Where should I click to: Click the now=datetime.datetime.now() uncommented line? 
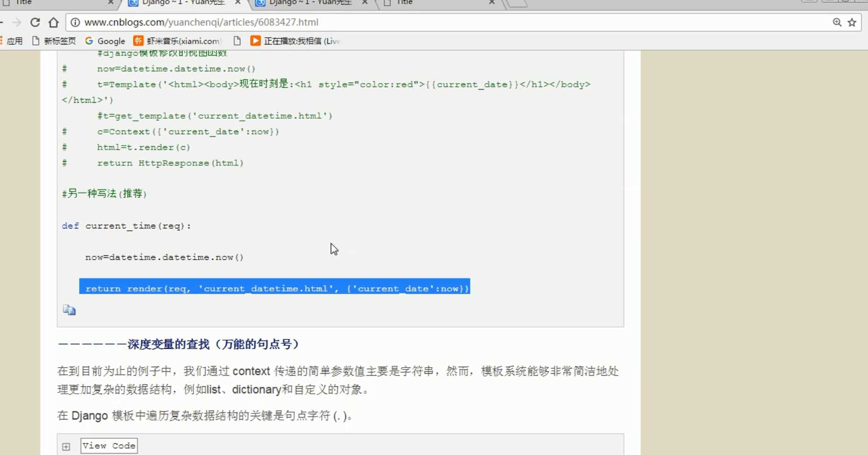point(164,257)
